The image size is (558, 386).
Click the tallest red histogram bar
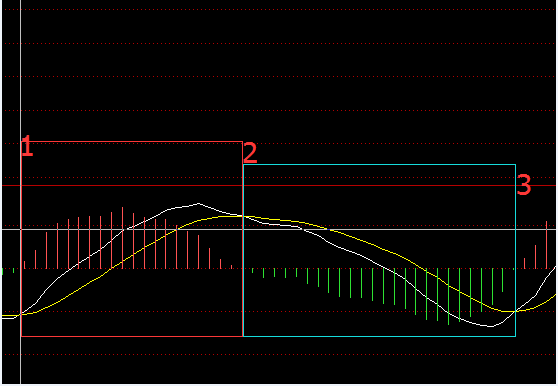click(x=122, y=238)
